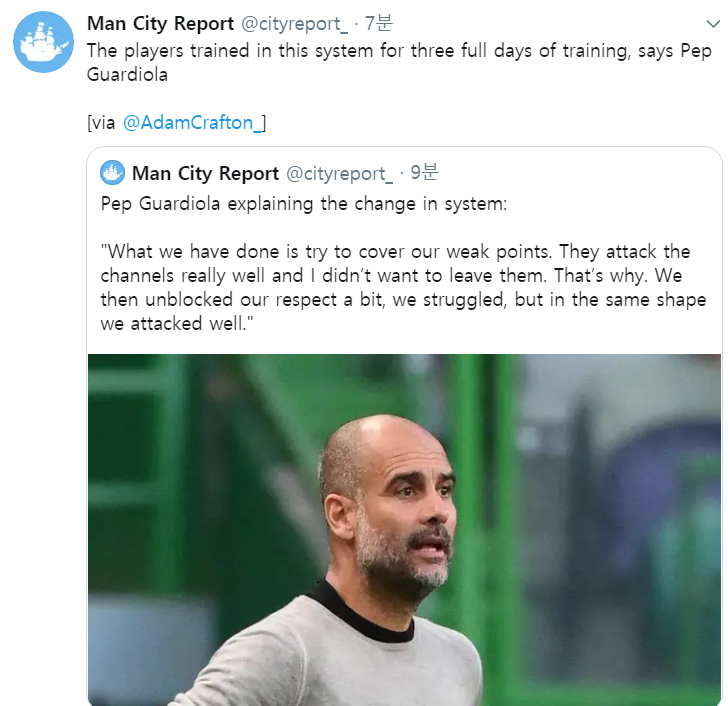Click the large Man City Report ship avatar
The width and height of the screenshot is (728, 706).
(39, 40)
